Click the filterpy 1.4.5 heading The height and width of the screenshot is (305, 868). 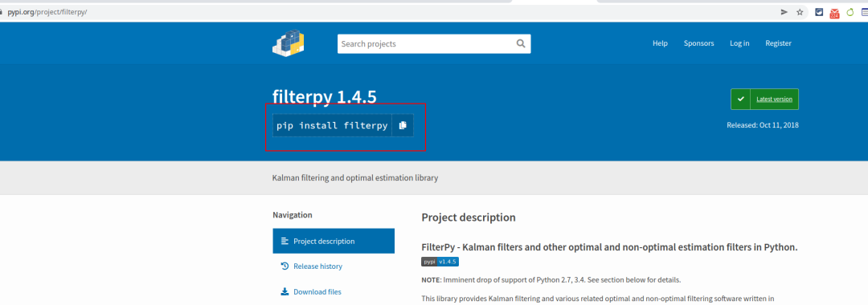[325, 97]
